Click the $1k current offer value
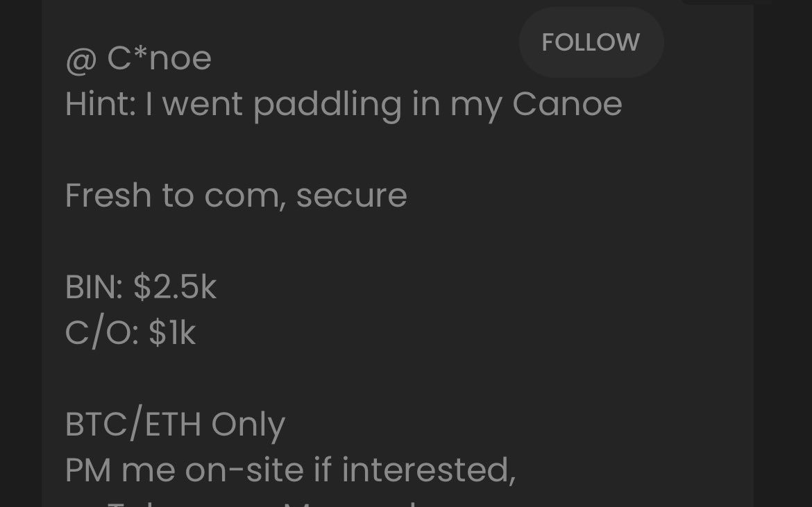 click(x=172, y=334)
